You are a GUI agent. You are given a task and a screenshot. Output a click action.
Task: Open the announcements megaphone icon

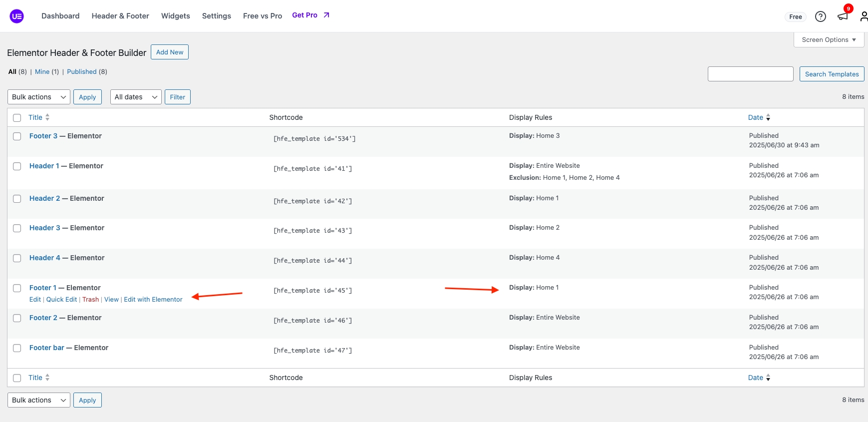click(x=843, y=16)
